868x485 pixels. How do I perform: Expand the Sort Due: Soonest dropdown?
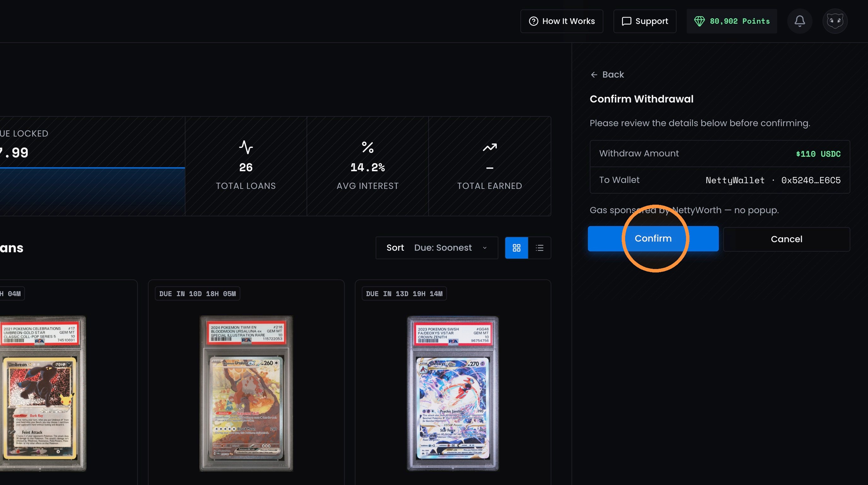(437, 248)
